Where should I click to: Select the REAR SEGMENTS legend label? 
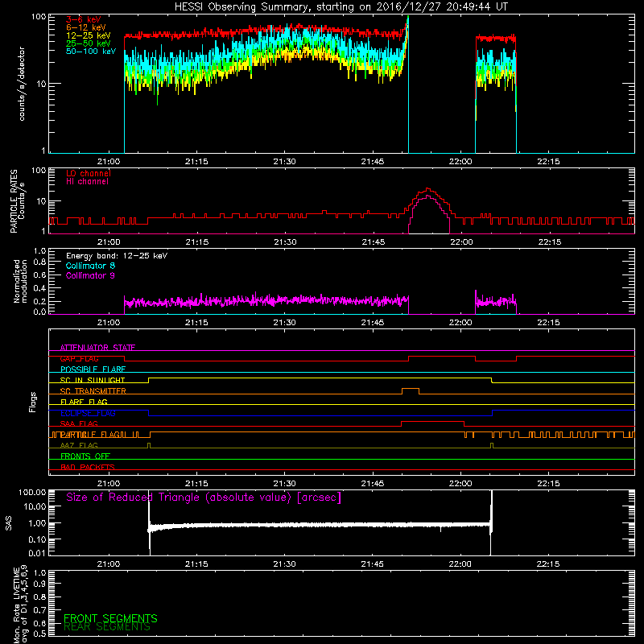(107, 627)
